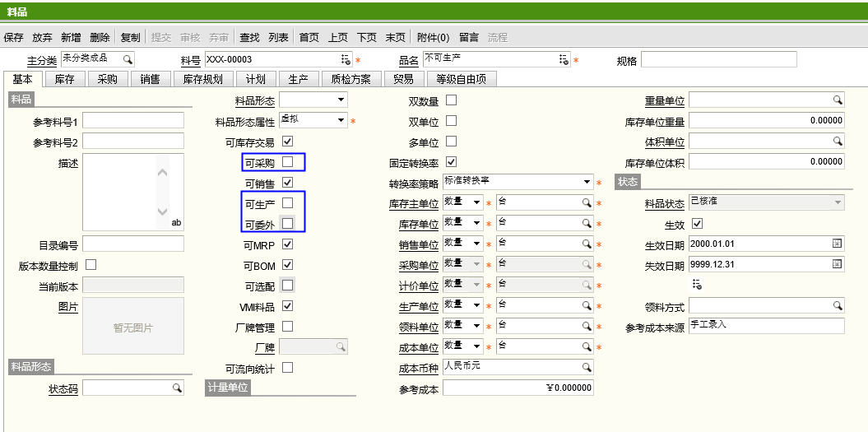This screenshot has width=868, height=432.
Task: Switch to the 库存 tab
Action: pyautogui.click(x=65, y=79)
